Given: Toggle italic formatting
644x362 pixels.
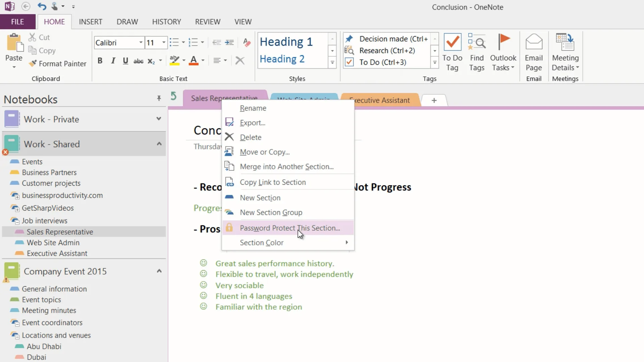Looking at the screenshot, I should 113,61.
